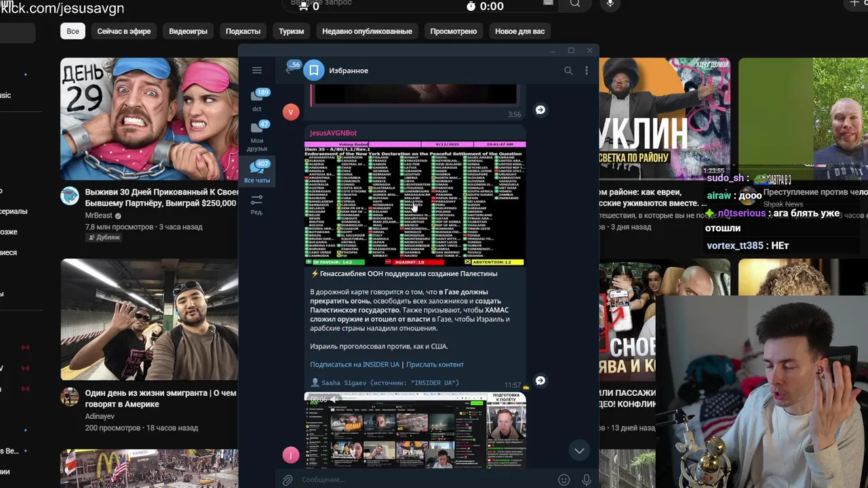Open the День 29 MrBeast video thumbnail
This screenshot has height=488, width=868.
tap(149, 119)
